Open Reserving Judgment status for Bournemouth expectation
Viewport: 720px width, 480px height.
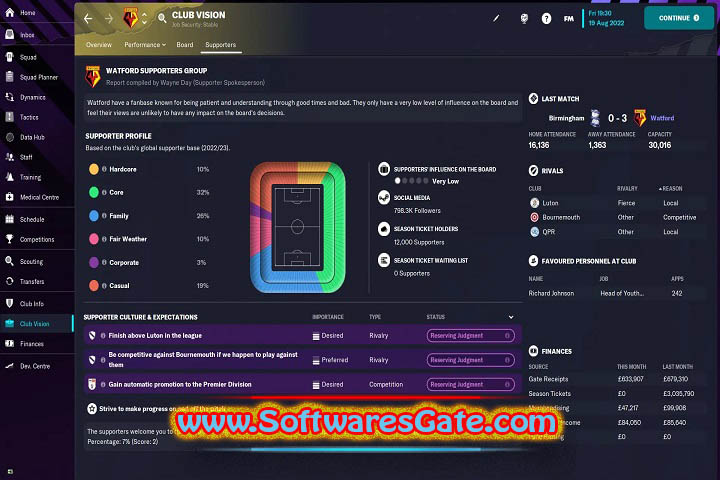pyautogui.click(x=470, y=360)
